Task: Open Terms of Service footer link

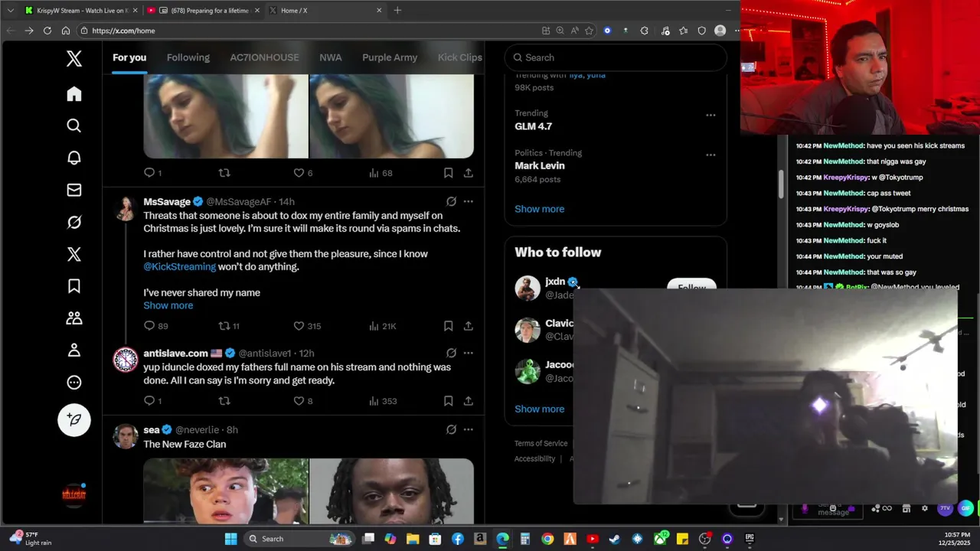Action: coord(541,444)
